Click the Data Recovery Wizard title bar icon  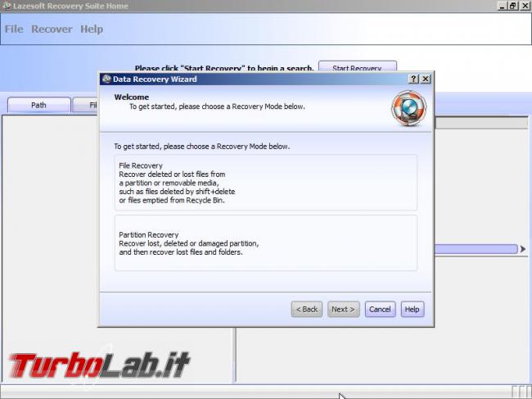(x=106, y=79)
